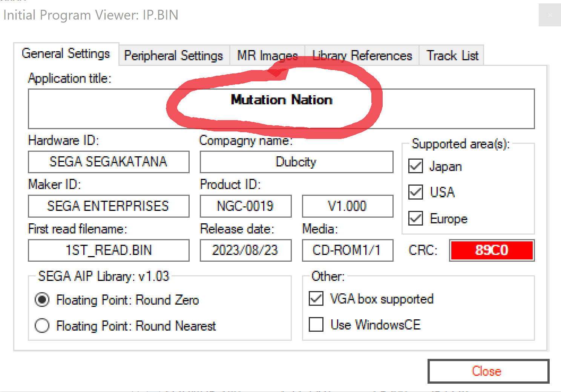This screenshot has height=392, width=561.
Task: Switch to Library References tab
Action: pos(362,56)
